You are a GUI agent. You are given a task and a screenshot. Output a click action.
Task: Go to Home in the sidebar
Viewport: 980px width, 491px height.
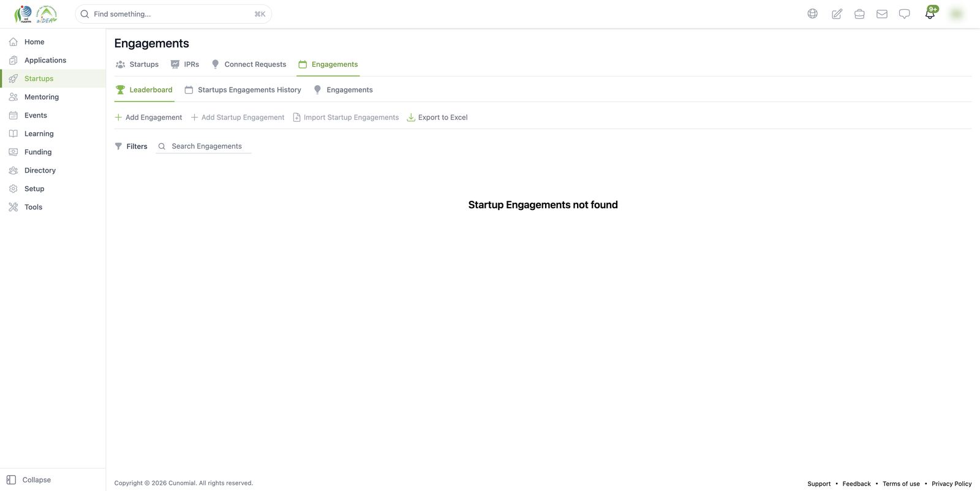(53, 42)
